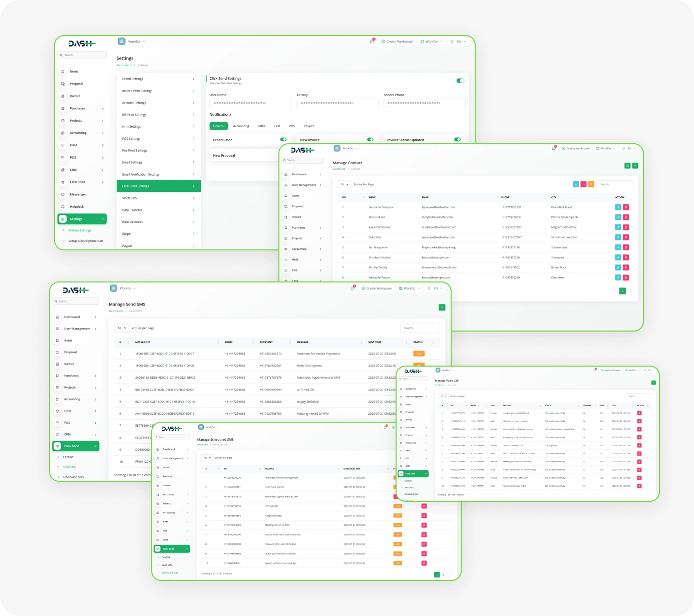The height and width of the screenshot is (616, 694).
Task: Open notifications chat icon in Settings window header
Action: click(x=372, y=42)
